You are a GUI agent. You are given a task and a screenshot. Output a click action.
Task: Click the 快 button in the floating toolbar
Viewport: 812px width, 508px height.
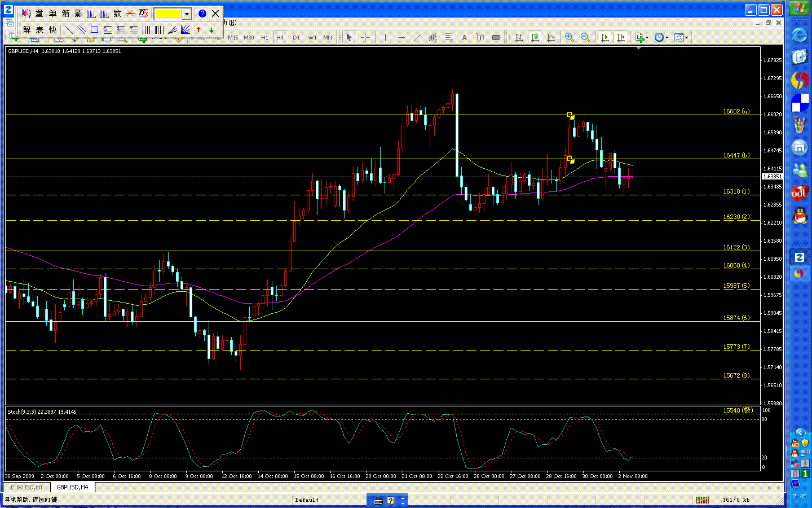click(x=52, y=30)
